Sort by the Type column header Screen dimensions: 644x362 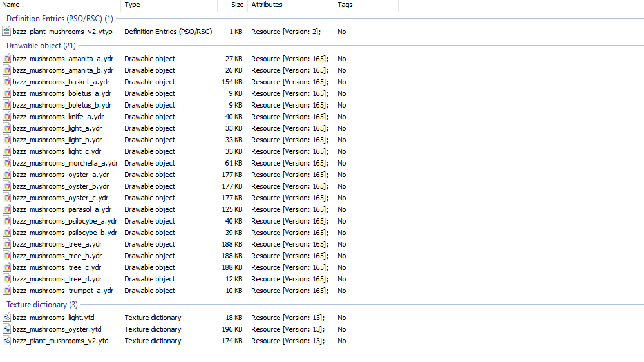(169, 5)
